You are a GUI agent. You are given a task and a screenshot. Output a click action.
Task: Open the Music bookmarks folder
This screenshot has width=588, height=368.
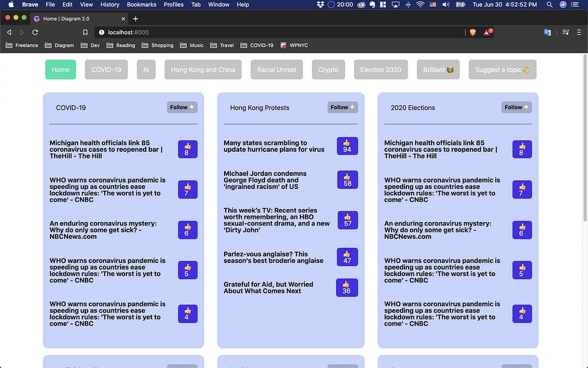(x=192, y=45)
